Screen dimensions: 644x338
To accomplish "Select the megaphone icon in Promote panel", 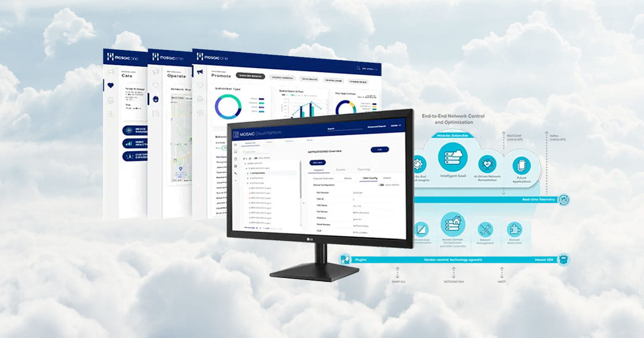I will (x=200, y=72).
